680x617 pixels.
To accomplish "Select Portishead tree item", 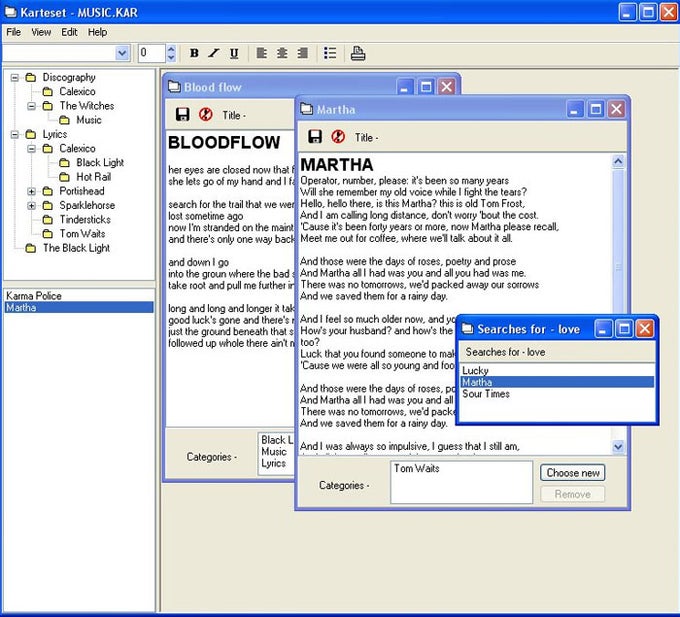I will click(x=82, y=191).
